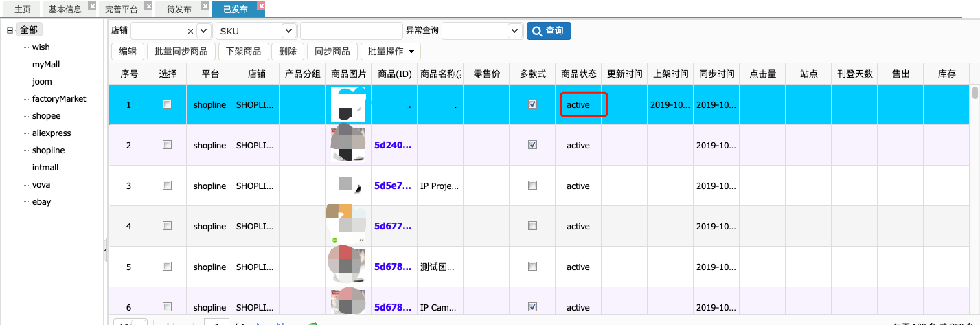Image resolution: width=980 pixels, height=325 pixels.
Task: Open product ID link 5d5e7...
Action: click(x=393, y=186)
